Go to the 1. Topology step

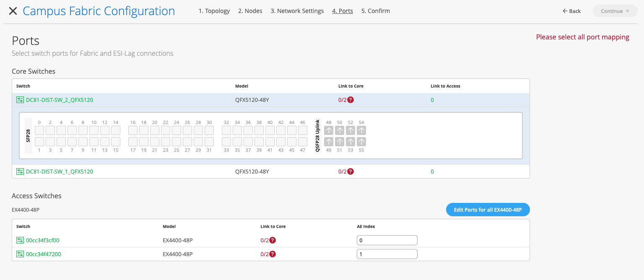point(214,11)
